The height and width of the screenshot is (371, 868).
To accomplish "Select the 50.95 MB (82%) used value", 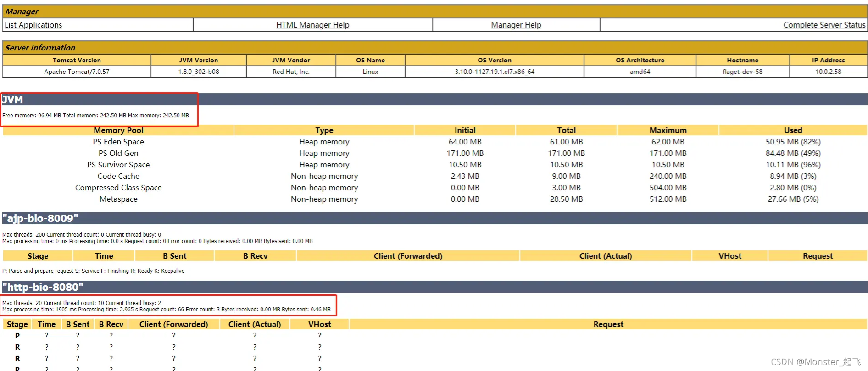I will [793, 142].
